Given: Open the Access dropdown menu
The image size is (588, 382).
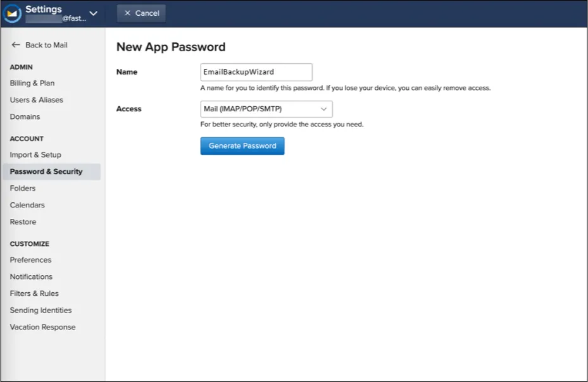Looking at the screenshot, I should pos(266,109).
